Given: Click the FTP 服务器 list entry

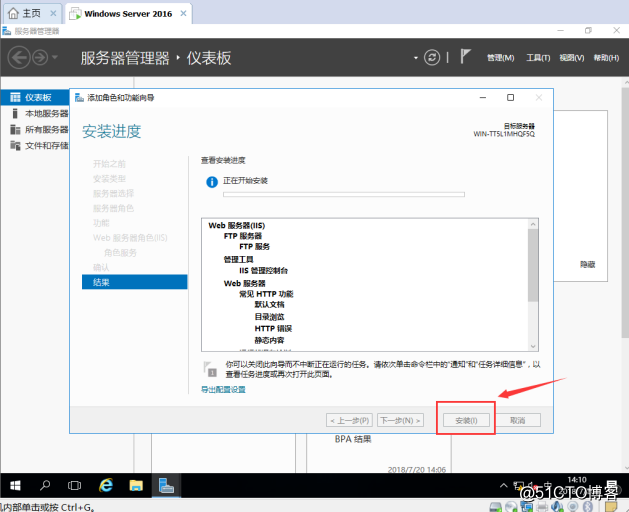Looking at the screenshot, I should 243,236.
